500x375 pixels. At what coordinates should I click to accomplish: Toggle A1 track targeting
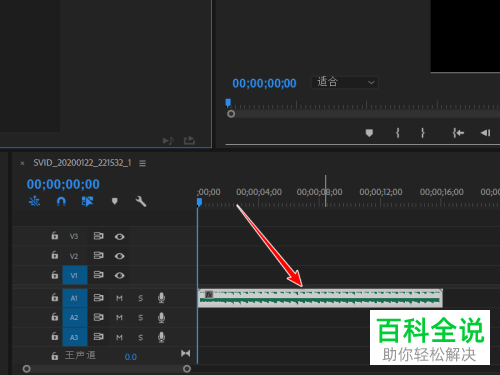coord(75,298)
